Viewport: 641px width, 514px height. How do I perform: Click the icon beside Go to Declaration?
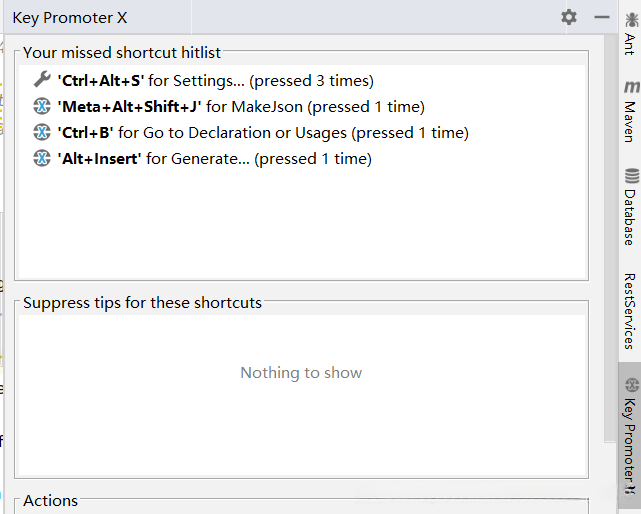pyautogui.click(x=41, y=132)
